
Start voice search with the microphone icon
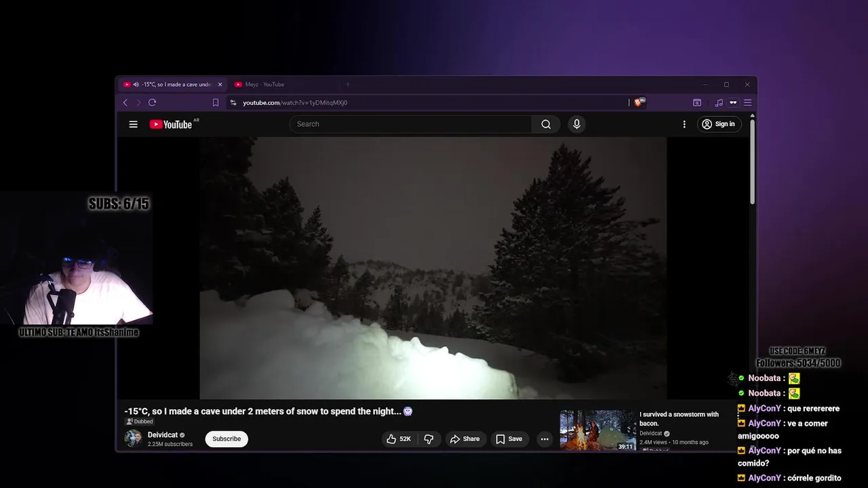576,124
